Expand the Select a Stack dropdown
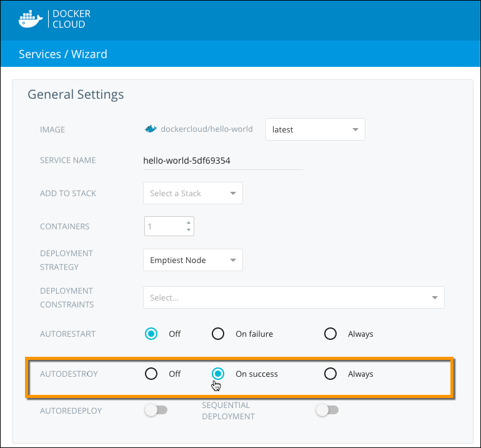The image size is (481, 448). 192,194
